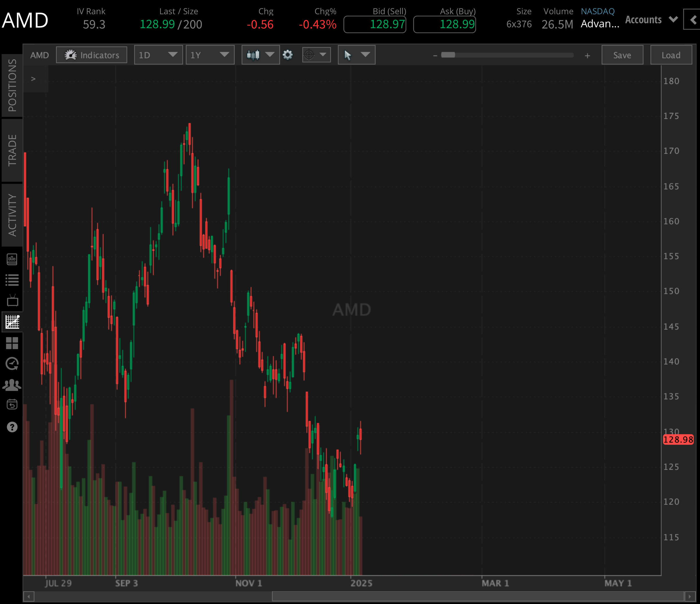Open the TV/video feed panel icon
Screen dimensions: 700x604
(x=12, y=301)
